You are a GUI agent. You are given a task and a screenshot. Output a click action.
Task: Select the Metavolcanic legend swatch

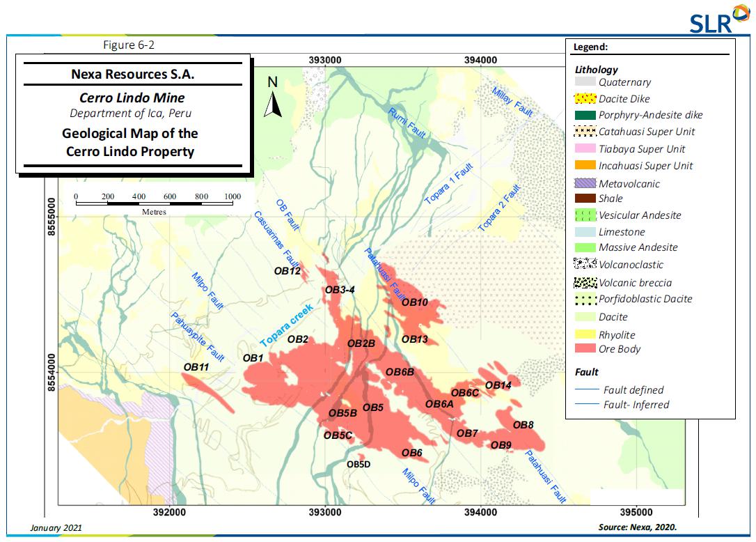point(585,183)
